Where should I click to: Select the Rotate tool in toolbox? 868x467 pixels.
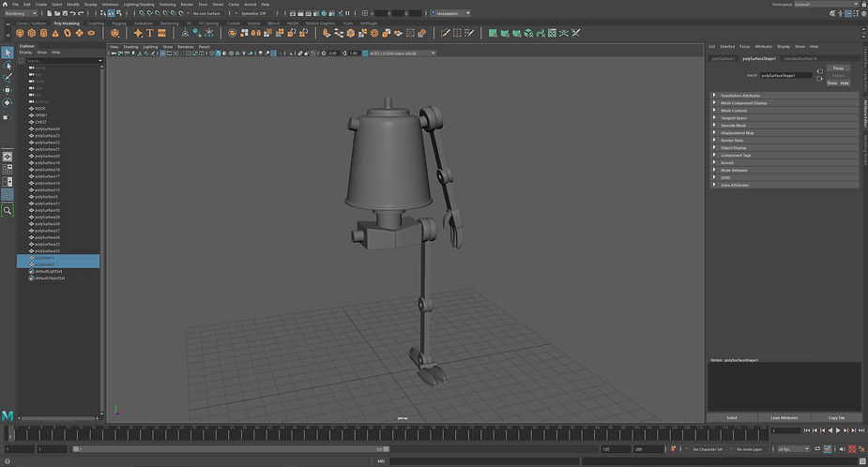pos(8,102)
